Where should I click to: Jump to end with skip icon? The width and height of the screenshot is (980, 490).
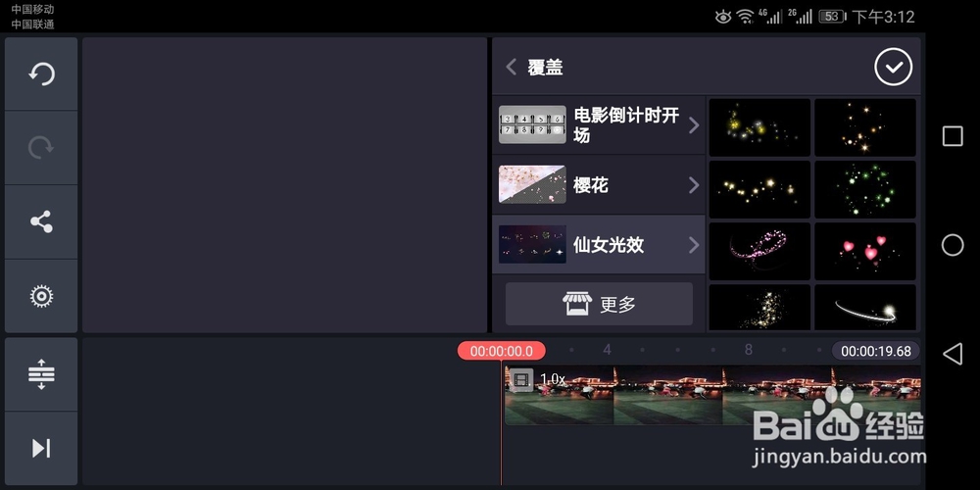pos(41,448)
